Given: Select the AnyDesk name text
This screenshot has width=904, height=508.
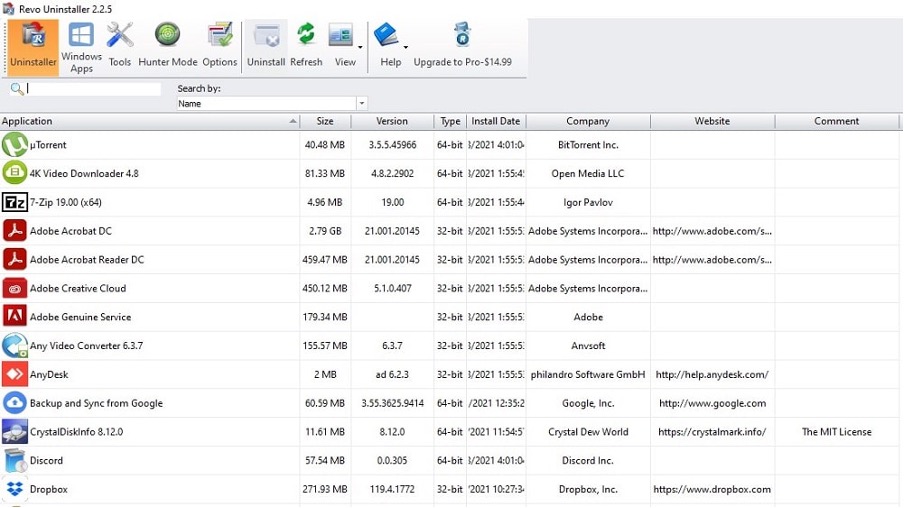Looking at the screenshot, I should click(49, 375).
